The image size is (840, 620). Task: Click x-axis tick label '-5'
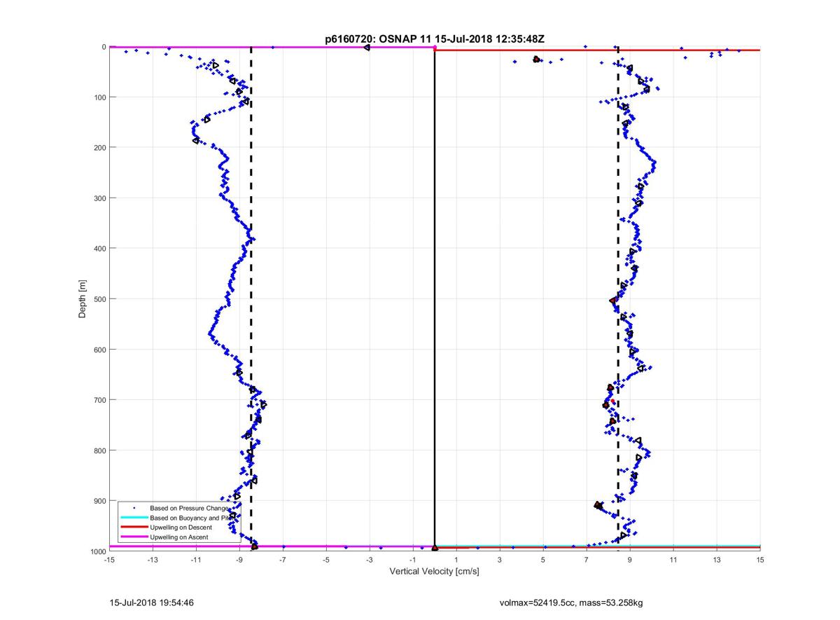click(326, 560)
